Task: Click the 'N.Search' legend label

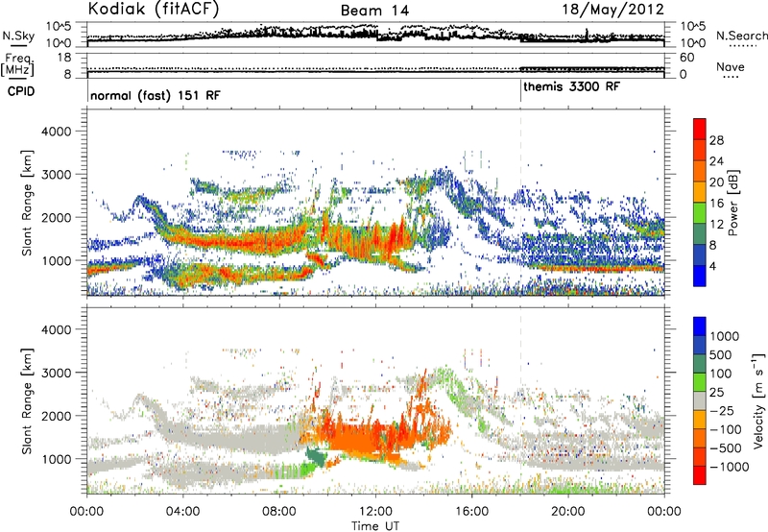Action: tap(741, 36)
